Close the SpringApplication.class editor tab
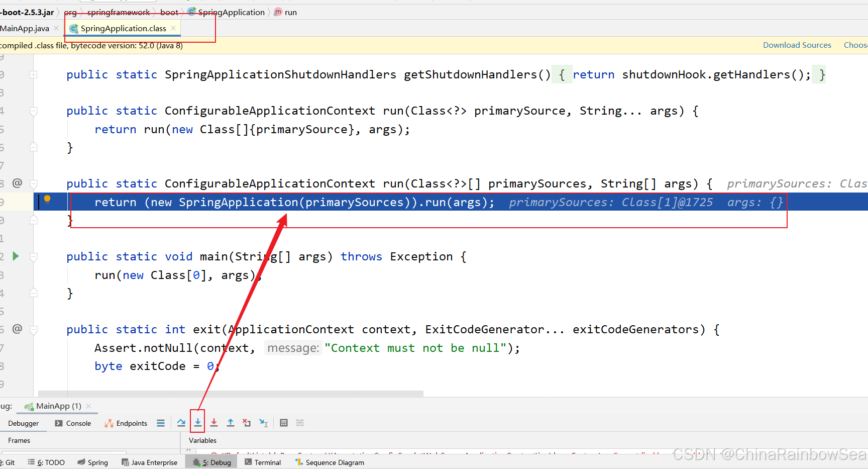The height and width of the screenshot is (469, 868). point(173,28)
